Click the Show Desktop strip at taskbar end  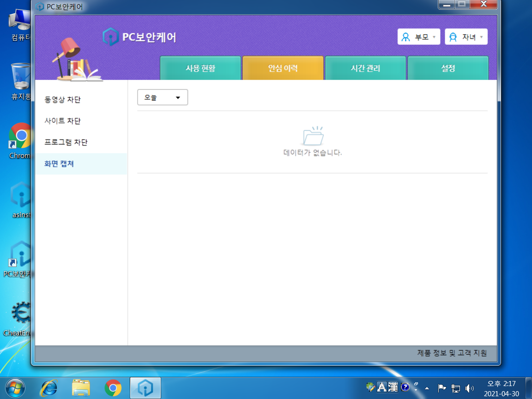(529, 388)
